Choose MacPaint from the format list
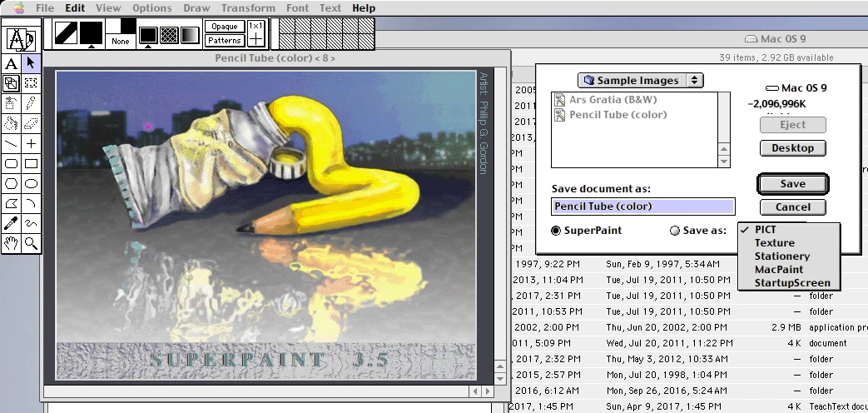 tap(790, 270)
